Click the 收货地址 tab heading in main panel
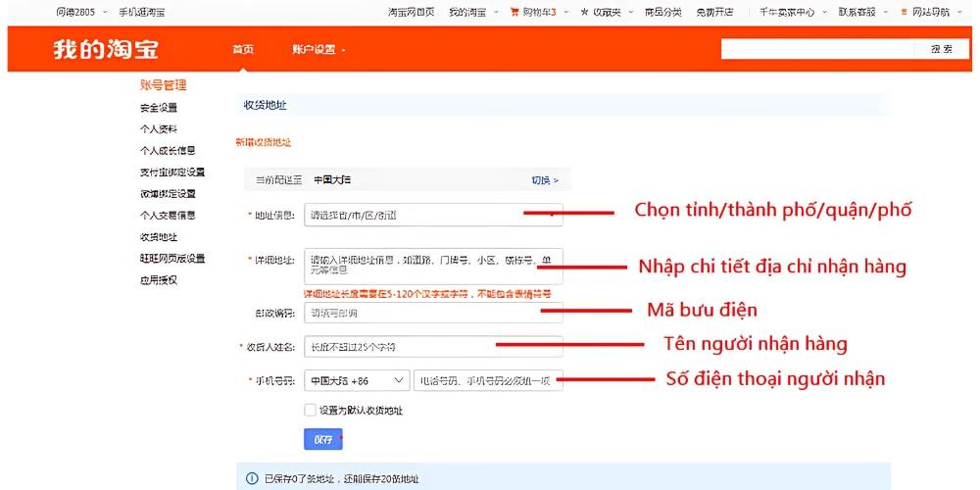This screenshot has height=490, width=980. [265, 106]
